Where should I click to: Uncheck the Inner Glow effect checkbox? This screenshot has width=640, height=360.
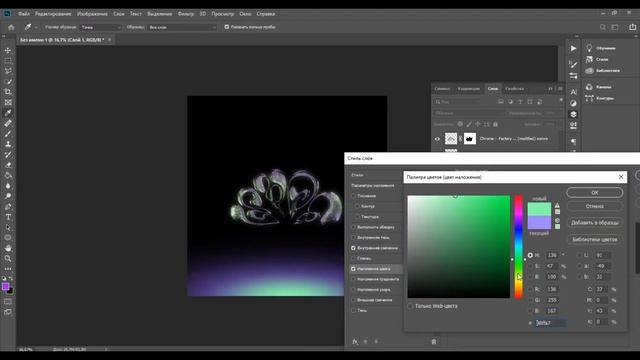(x=353, y=248)
